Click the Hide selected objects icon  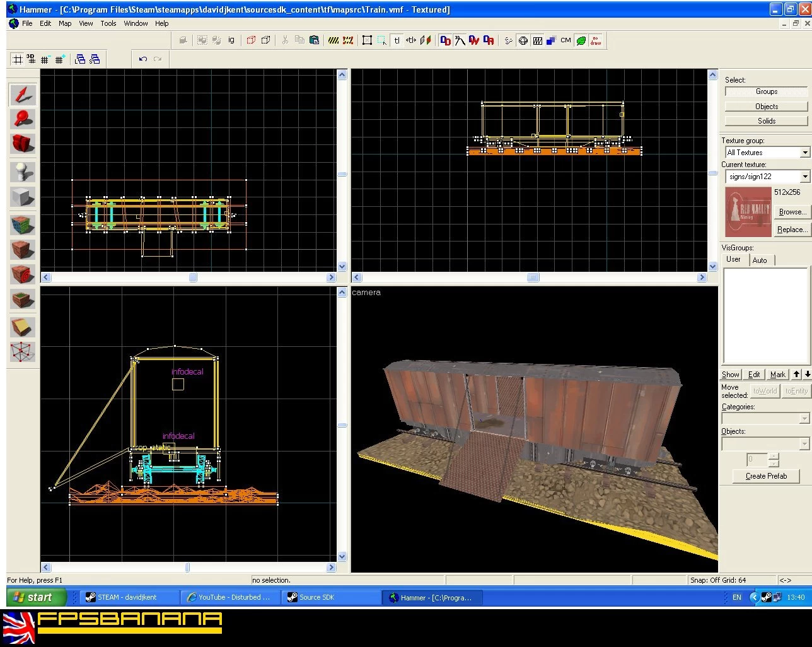tap(251, 40)
